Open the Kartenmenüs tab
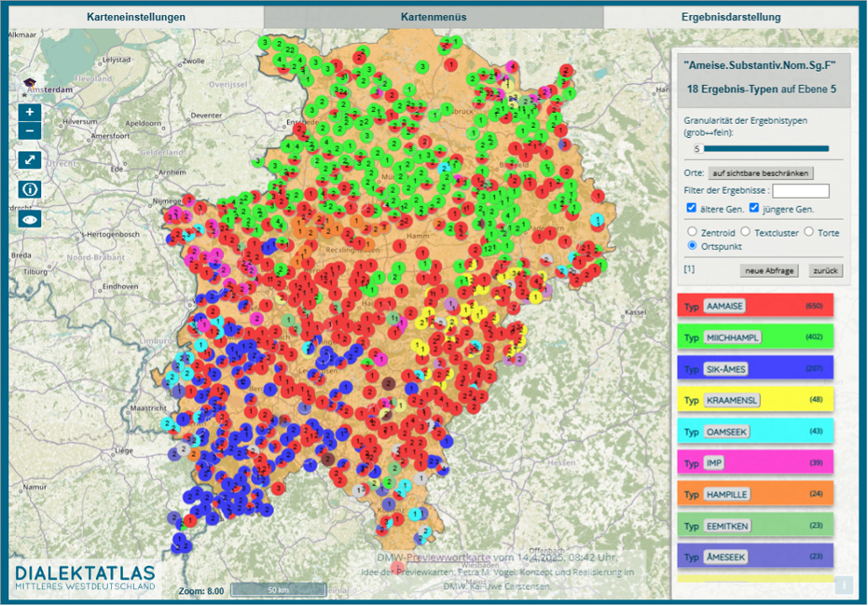 434,17
